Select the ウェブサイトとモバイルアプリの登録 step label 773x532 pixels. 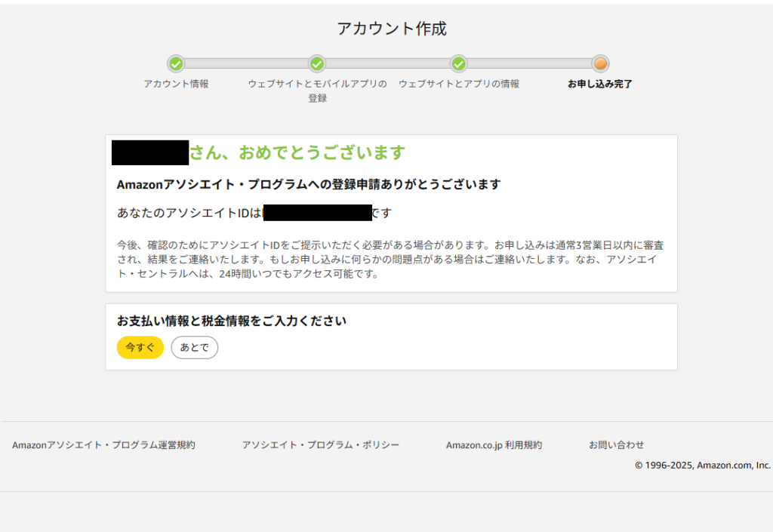pyautogui.click(x=317, y=91)
